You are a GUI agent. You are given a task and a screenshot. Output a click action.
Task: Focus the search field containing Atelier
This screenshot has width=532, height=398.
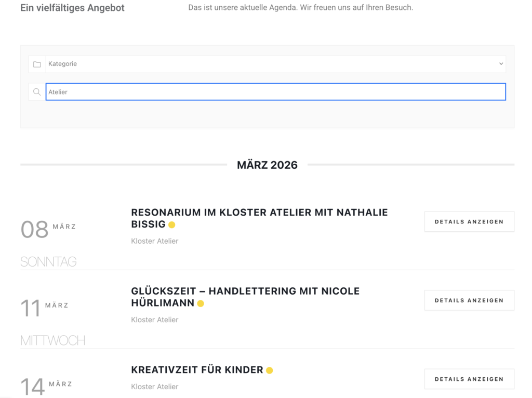pyautogui.click(x=275, y=92)
